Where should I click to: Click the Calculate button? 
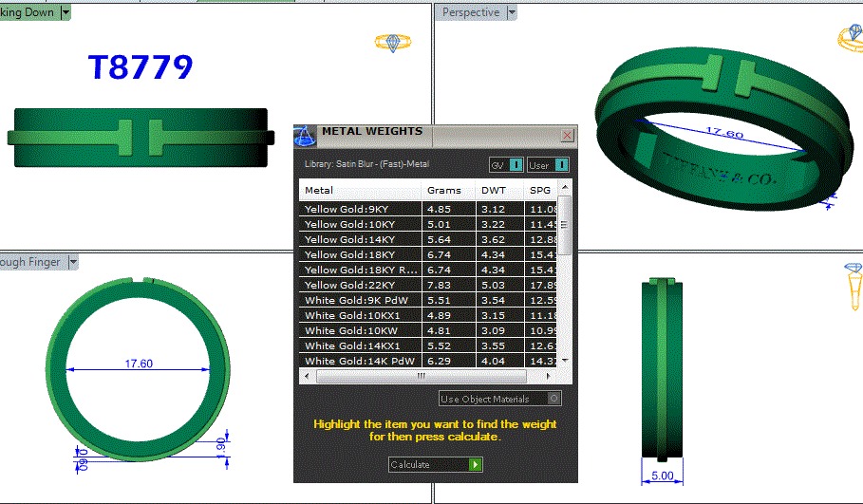(x=436, y=464)
